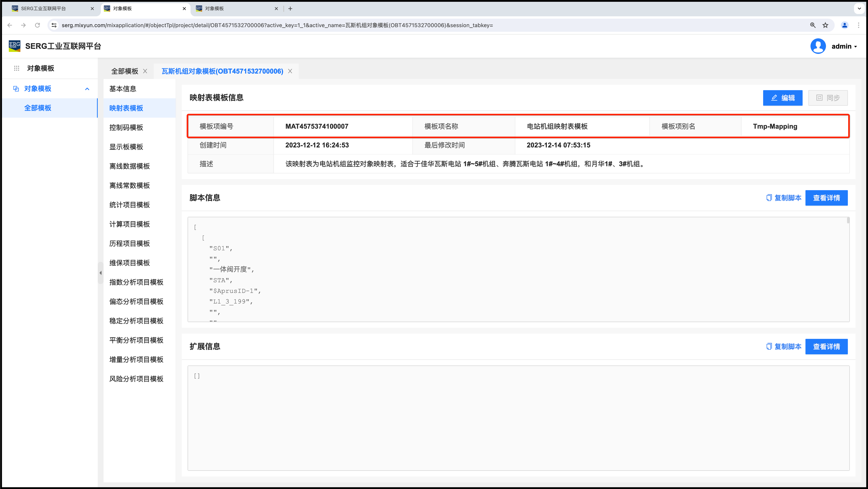Click the script code box scrollbar
The width and height of the screenshot is (868, 489).
tap(848, 221)
